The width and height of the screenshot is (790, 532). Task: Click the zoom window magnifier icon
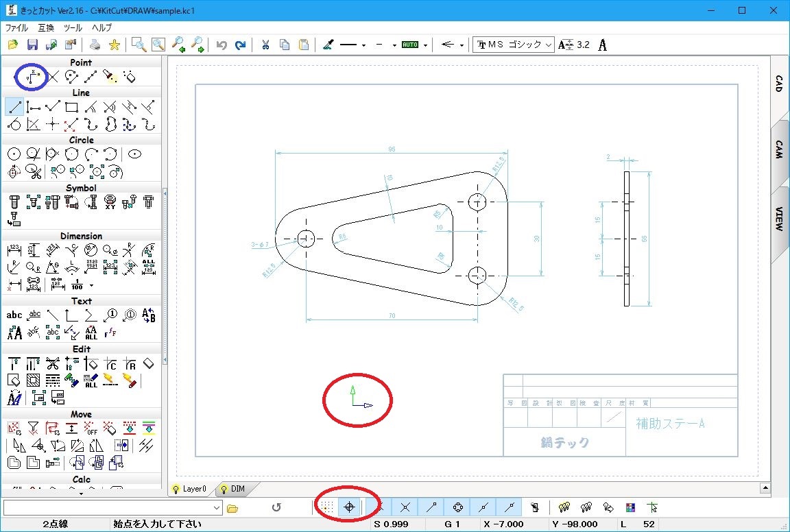tap(139, 45)
